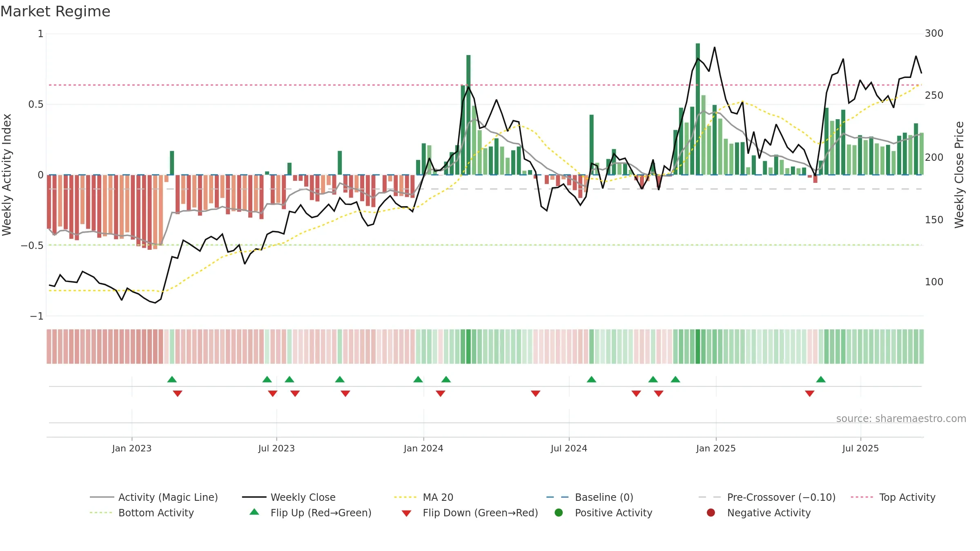
Task: Click the last red flip-down triangle before Jul 2025
Action: click(x=810, y=393)
